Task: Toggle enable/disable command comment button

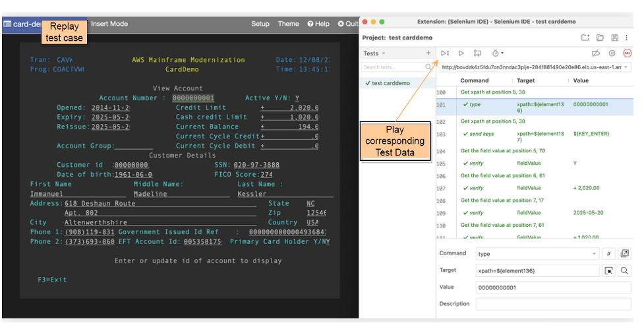Action: point(610,253)
